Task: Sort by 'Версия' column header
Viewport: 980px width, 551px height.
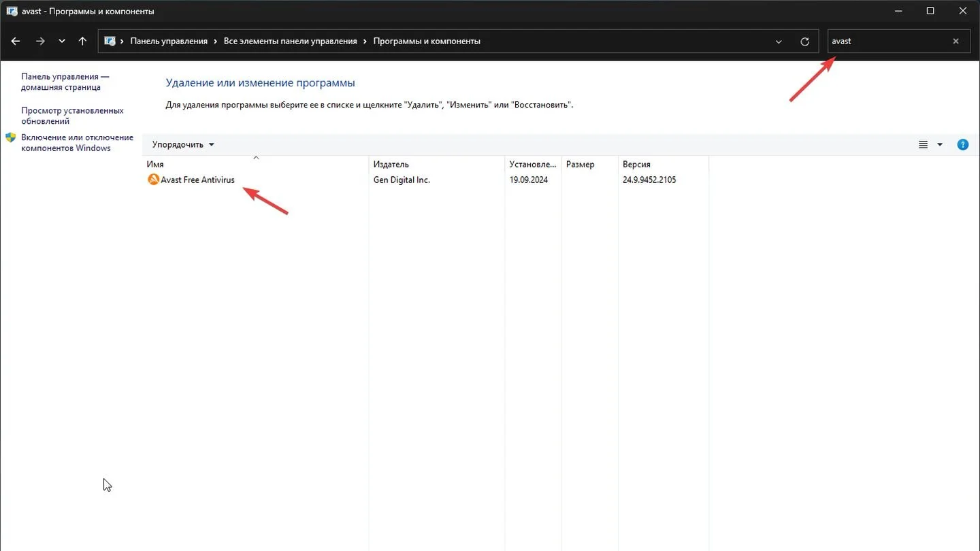Action: [x=663, y=164]
